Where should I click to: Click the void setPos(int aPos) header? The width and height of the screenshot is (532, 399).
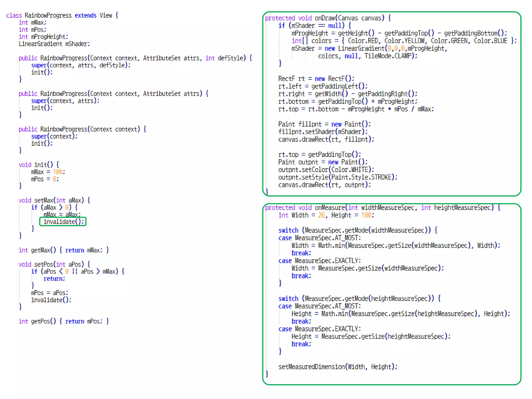(x=54, y=264)
